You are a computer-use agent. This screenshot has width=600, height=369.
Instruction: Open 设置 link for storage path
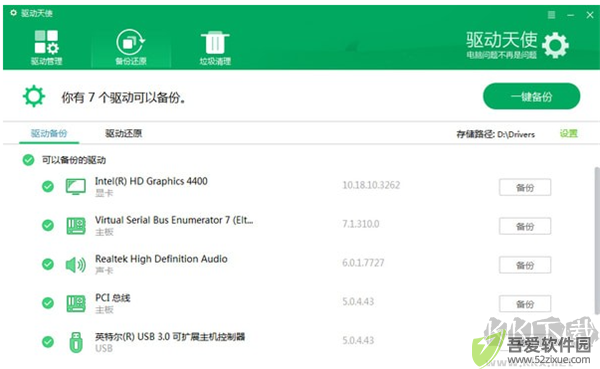point(569,133)
